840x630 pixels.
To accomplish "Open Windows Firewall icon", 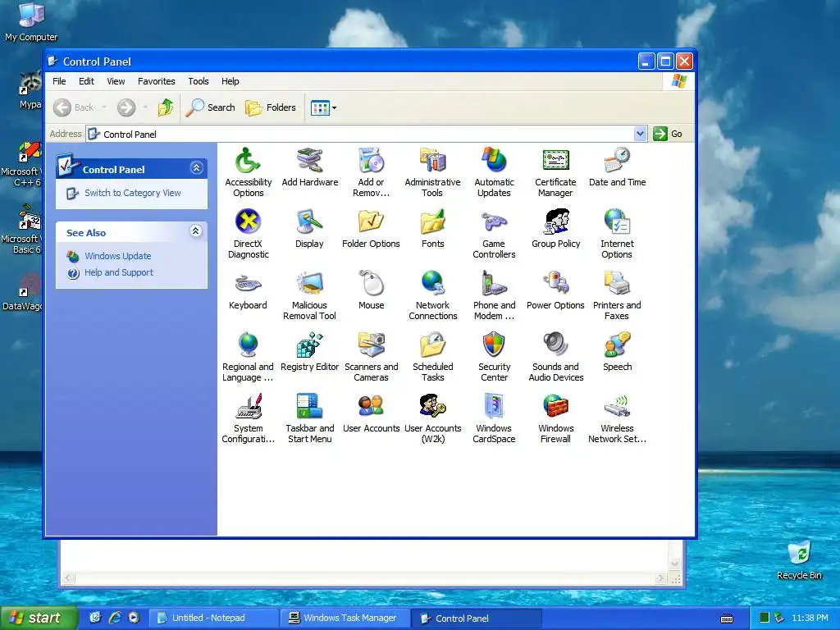I will (555, 418).
